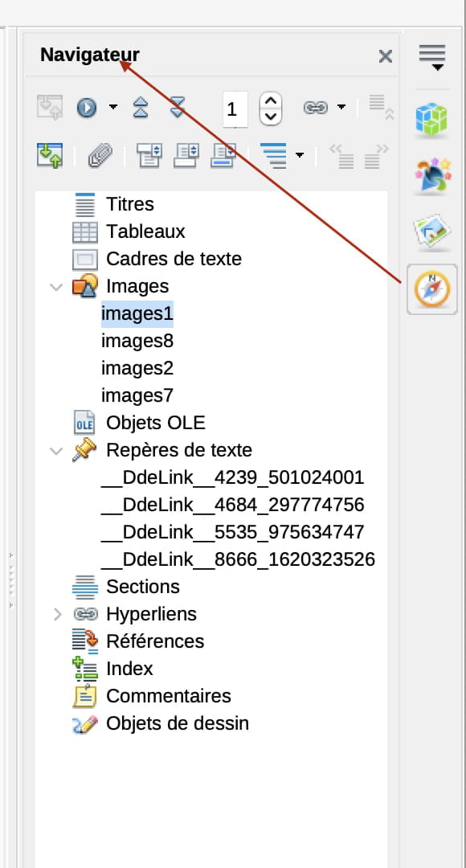
Task: Open the Navigator compass icon in sidebar
Action: pos(432,289)
